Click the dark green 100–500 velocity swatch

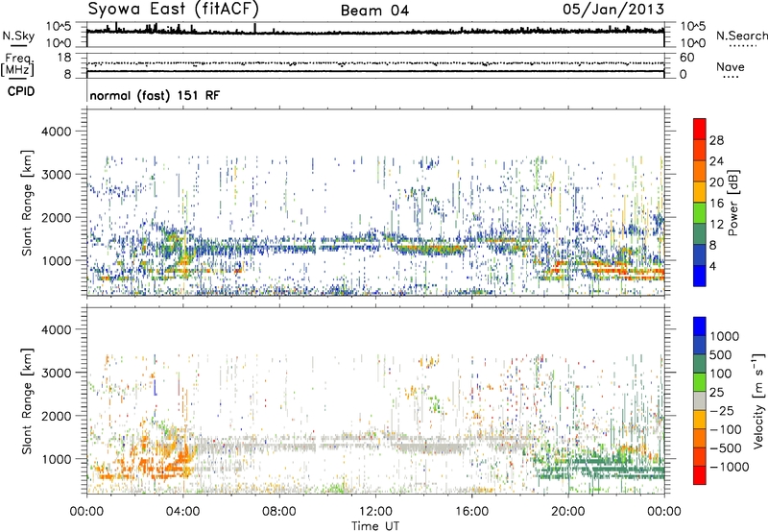point(700,364)
